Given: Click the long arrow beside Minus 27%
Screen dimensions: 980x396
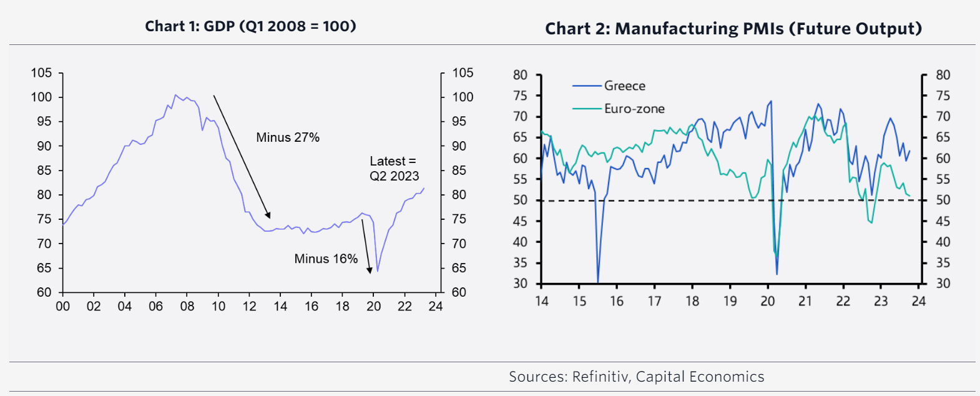Looking at the screenshot, I should [x=242, y=156].
